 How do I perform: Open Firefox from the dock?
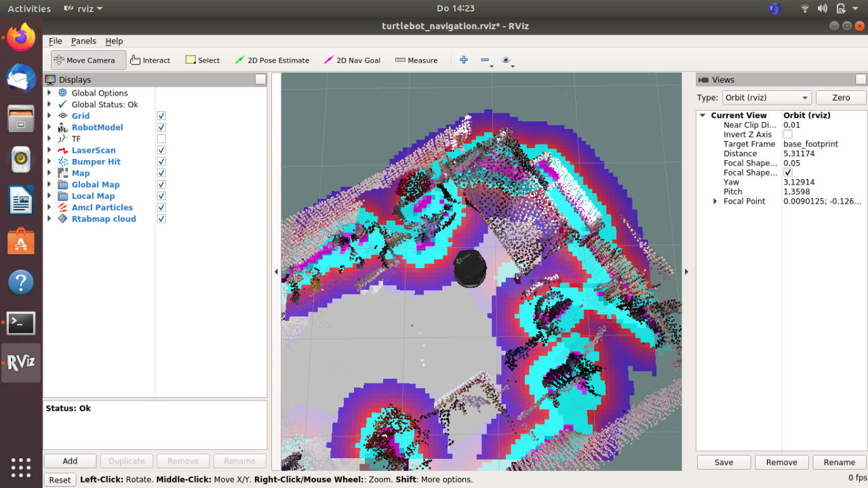coord(21,37)
